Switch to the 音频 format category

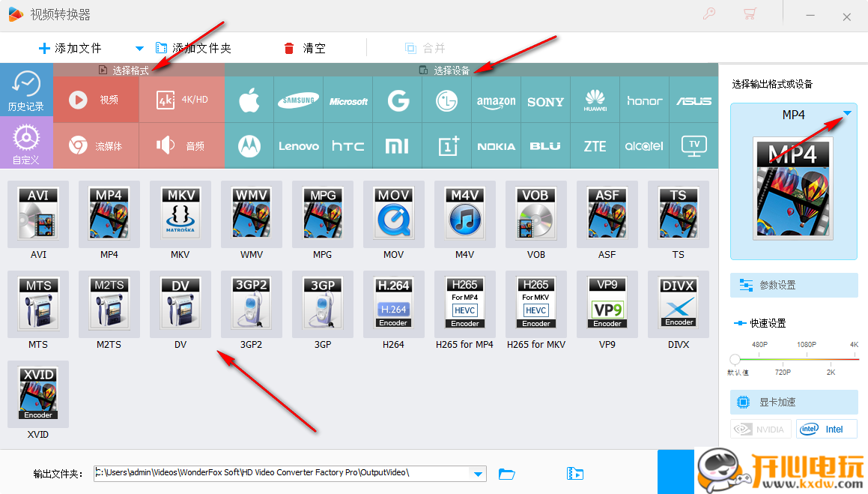(x=182, y=145)
